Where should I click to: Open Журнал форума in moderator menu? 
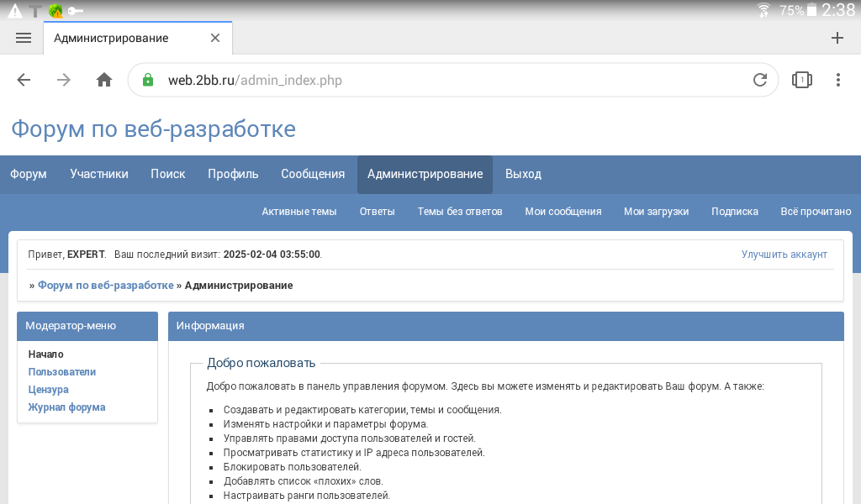(66, 407)
